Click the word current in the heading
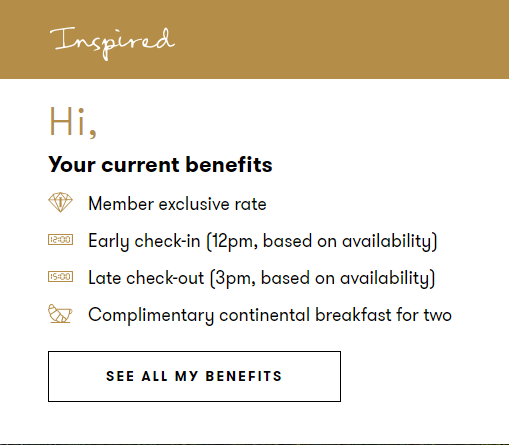This screenshot has width=509, height=445. coord(141,165)
